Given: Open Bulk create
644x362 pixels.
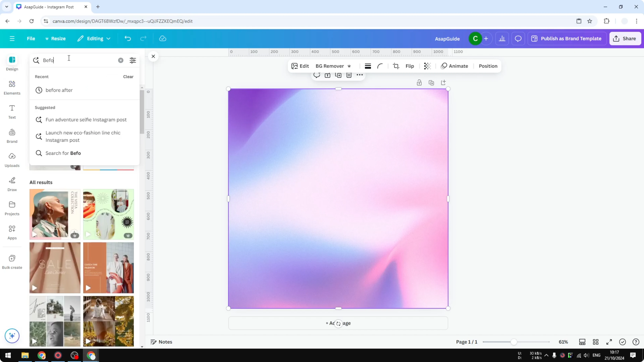Looking at the screenshot, I should (12, 262).
